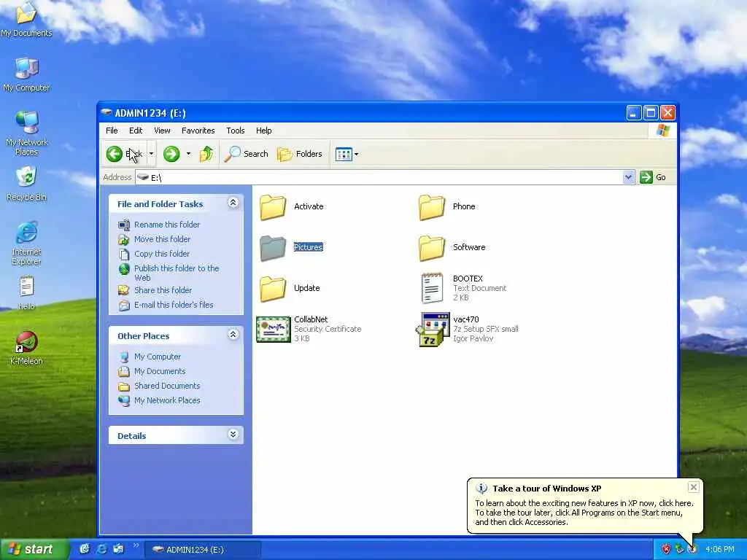Viewport: 747px width, 560px height.
Task: Open the Help menu
Action: (x=263, y=131)
